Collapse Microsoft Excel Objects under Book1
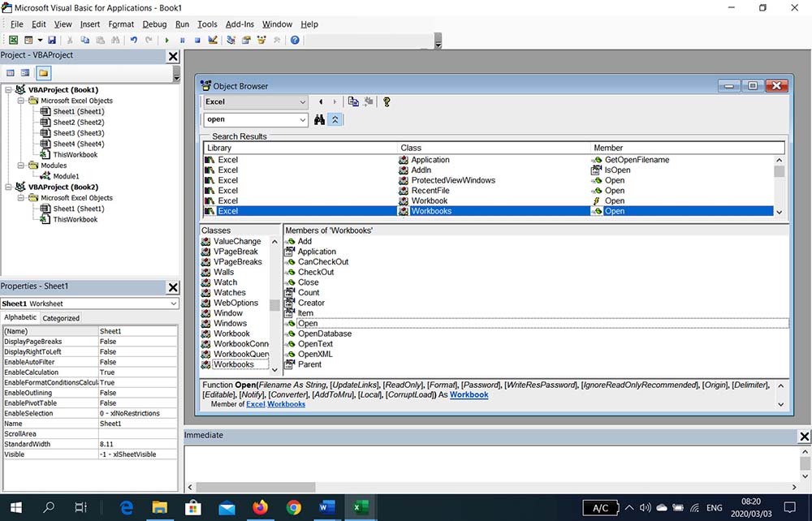This screenshot has width=812, height=521. coord(21,101)
